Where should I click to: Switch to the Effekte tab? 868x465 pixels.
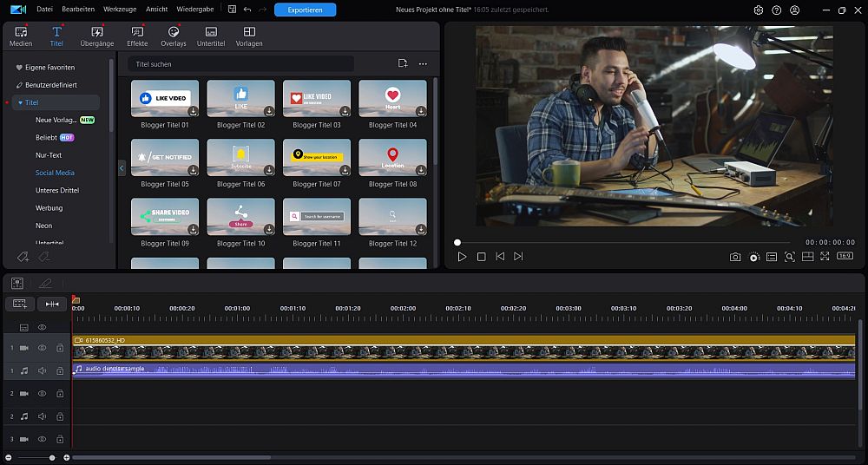137,36
